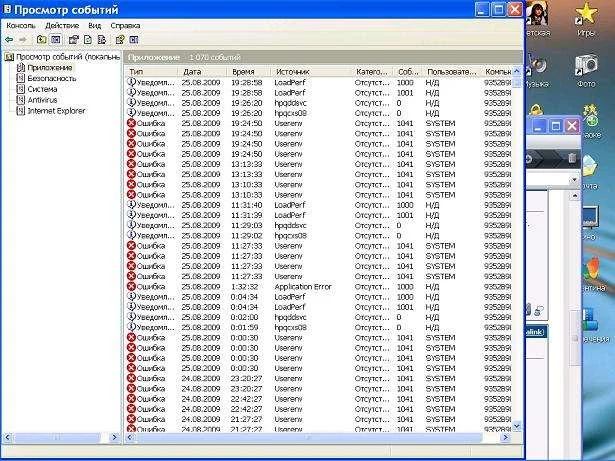Click info icon of 19:26:20 hpqddsvc row
This screenshot has height=461, width=615.
[x=131, y=103]
